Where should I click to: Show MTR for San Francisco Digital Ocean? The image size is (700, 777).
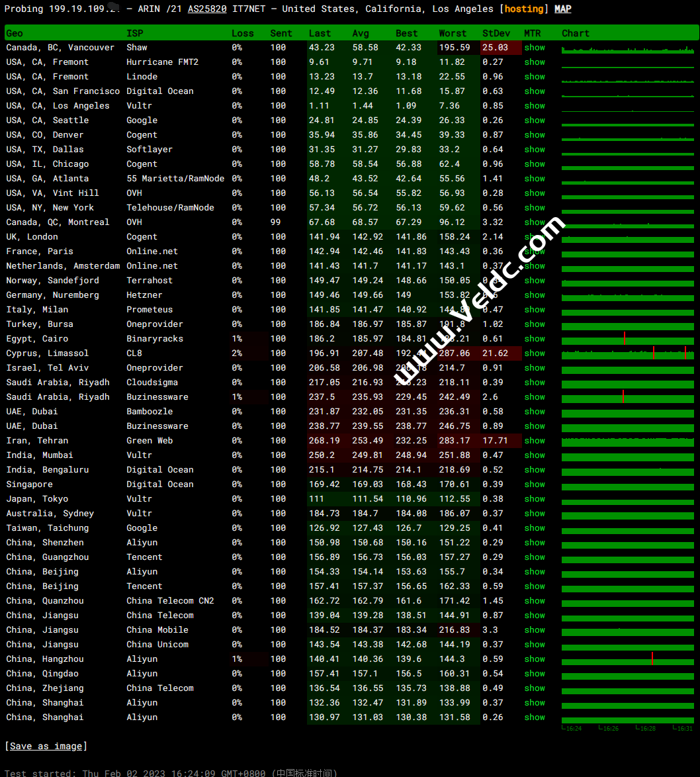pyautogui.click(x=535, y=91)
